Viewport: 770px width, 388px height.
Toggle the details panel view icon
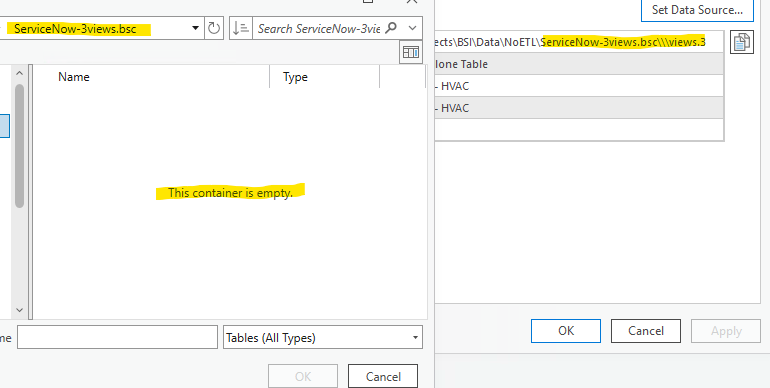tap(411, 52)
